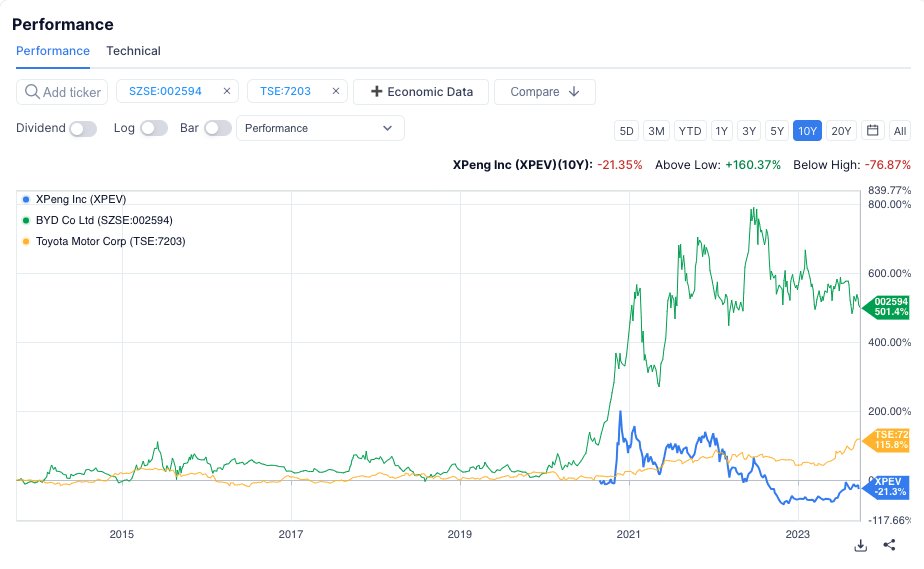The image size is (924, 569).
Task: Click the 400.00% y-axis label
Action: coord(889,342)
